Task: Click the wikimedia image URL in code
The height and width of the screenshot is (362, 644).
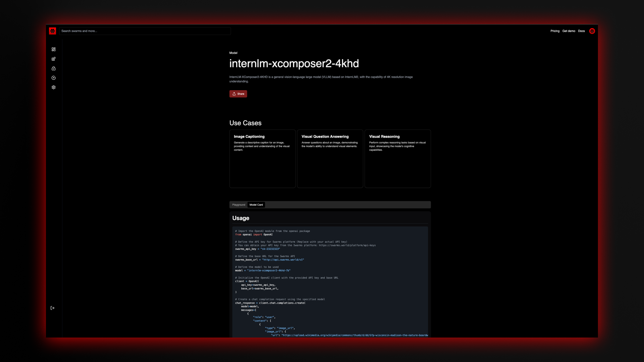Action: [x=355, y=335]
